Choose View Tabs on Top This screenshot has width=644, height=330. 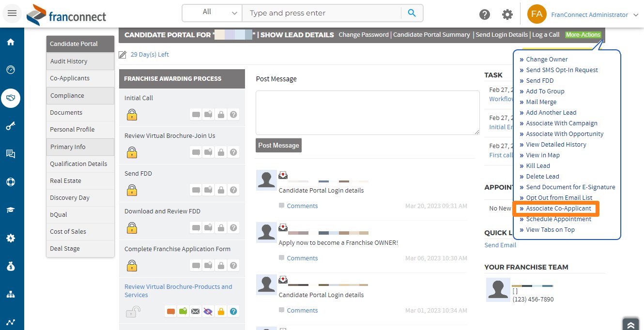550,230
